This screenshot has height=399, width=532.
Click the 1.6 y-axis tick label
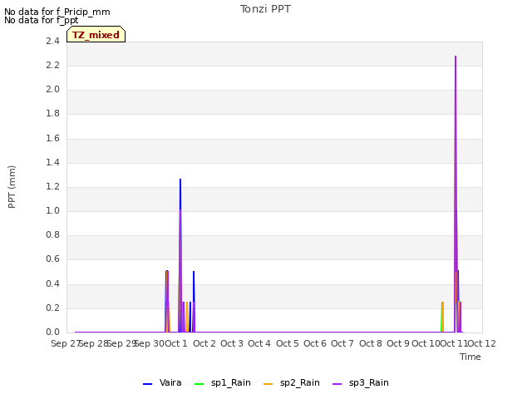(52, 138)
